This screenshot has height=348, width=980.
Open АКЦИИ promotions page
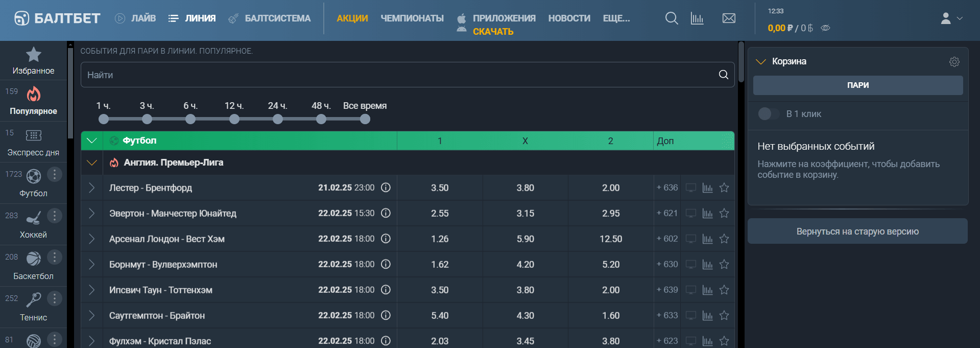point(352,18)
